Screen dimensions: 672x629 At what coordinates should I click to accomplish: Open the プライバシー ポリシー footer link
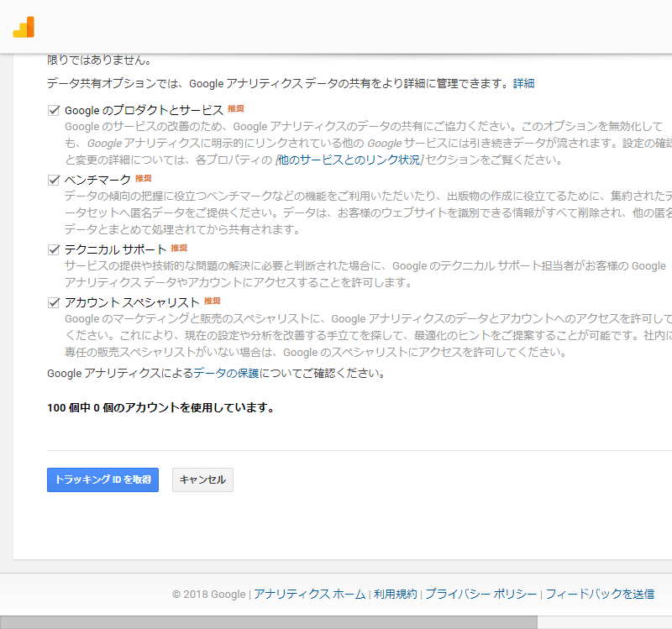(x=480, y=594)
